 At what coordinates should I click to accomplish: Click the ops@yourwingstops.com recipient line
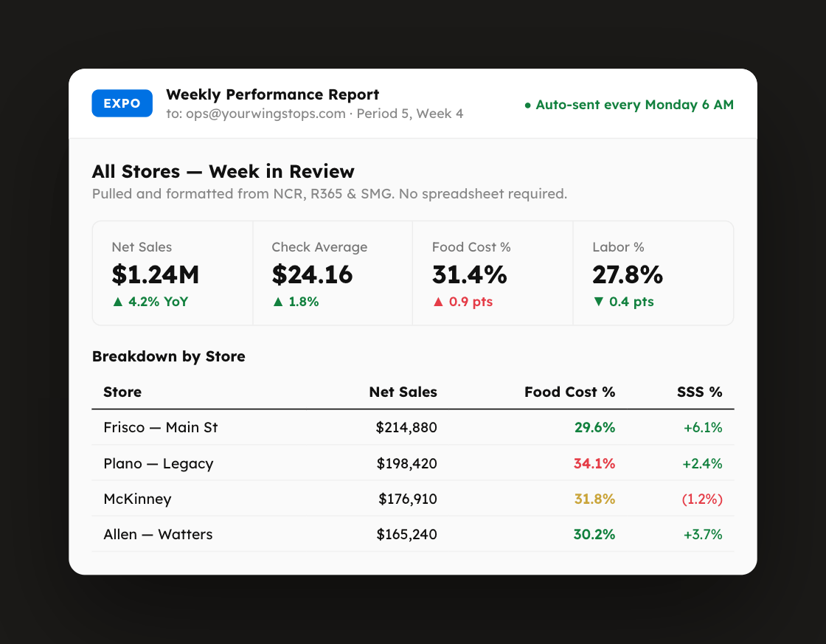pyautogui.click(x=314, y=114)
